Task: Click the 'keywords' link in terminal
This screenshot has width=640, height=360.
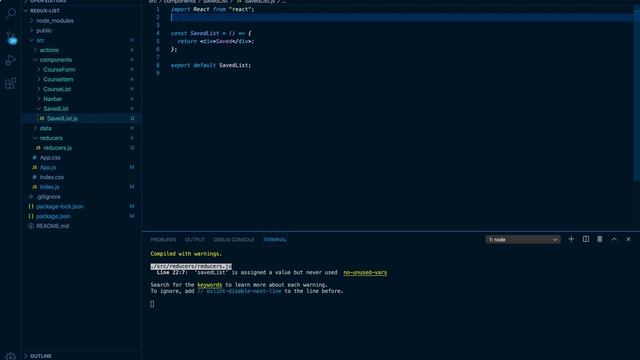Action: tap(210, 285)
